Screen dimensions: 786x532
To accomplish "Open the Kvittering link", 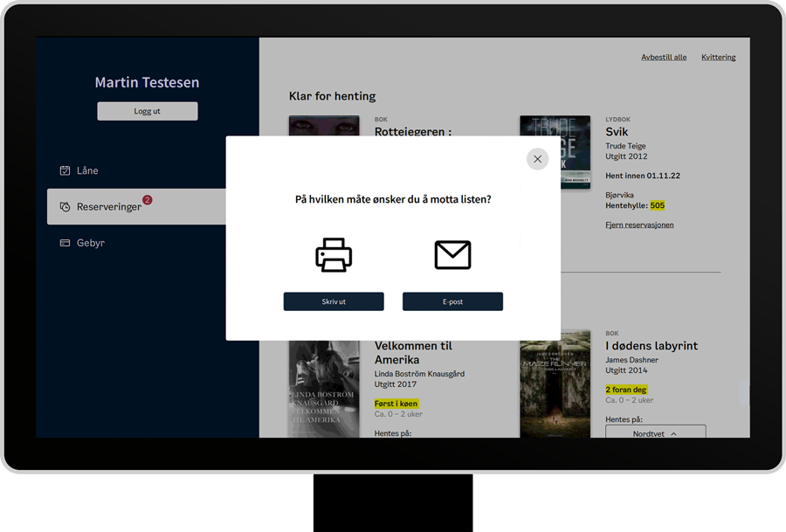I will click(718, 58).
